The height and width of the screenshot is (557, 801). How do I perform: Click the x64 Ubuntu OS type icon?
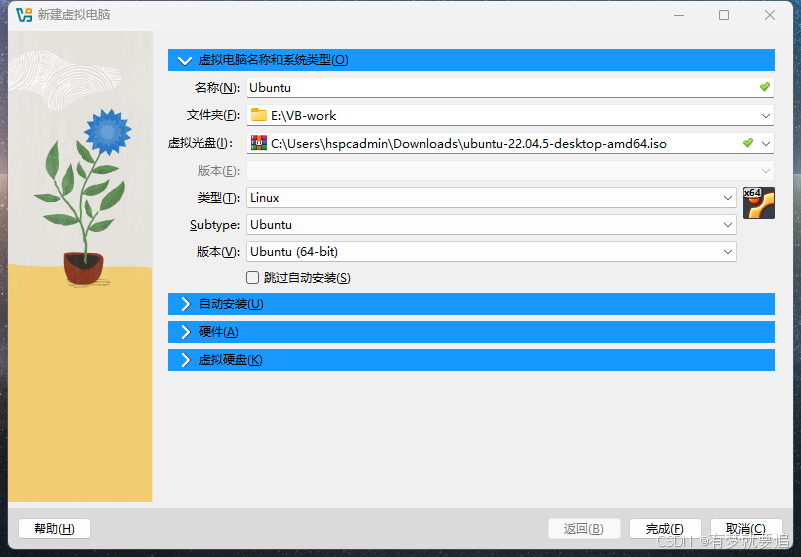point(759,203)
